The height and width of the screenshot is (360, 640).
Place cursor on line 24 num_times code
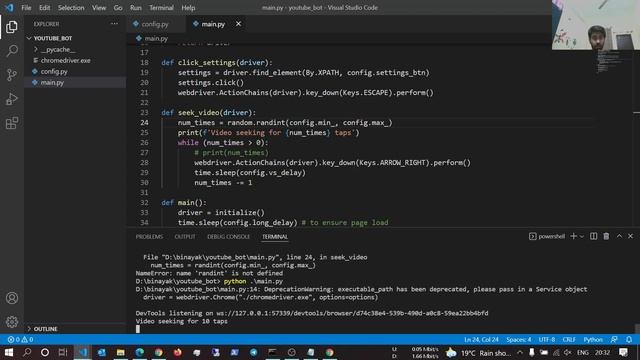284,122
